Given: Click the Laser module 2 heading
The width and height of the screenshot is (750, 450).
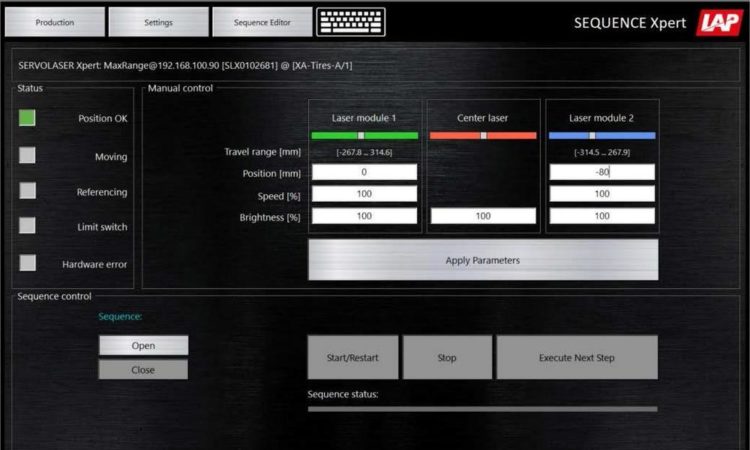Looking at the screenshot, I should (601, 118).
